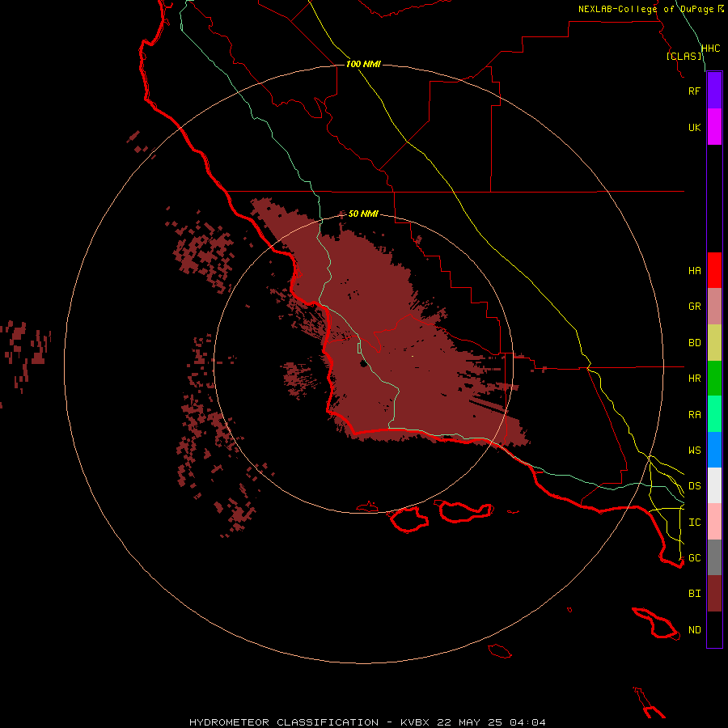Click the KVBX radar site identifier
The height and width of the screenshot is (728, 728).
point(415,722)
